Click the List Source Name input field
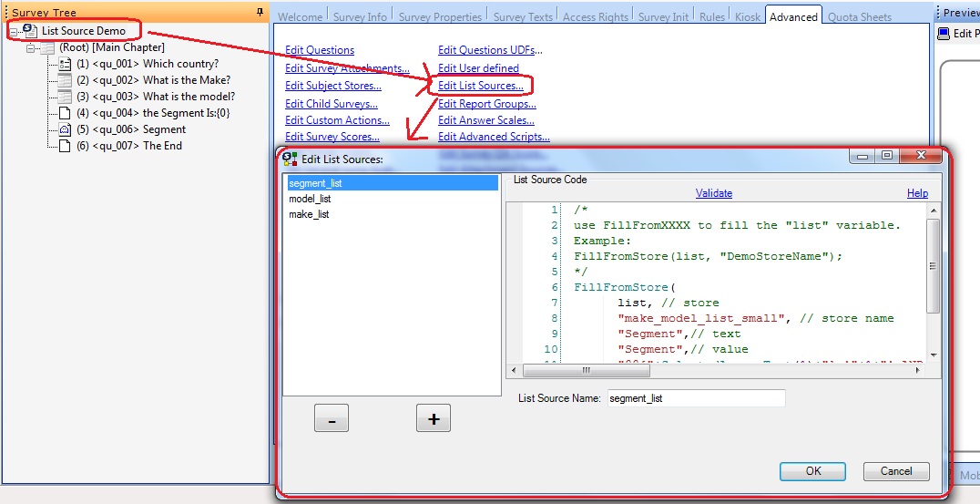This screenshot has height=504, width=980. tap(696, 397)
